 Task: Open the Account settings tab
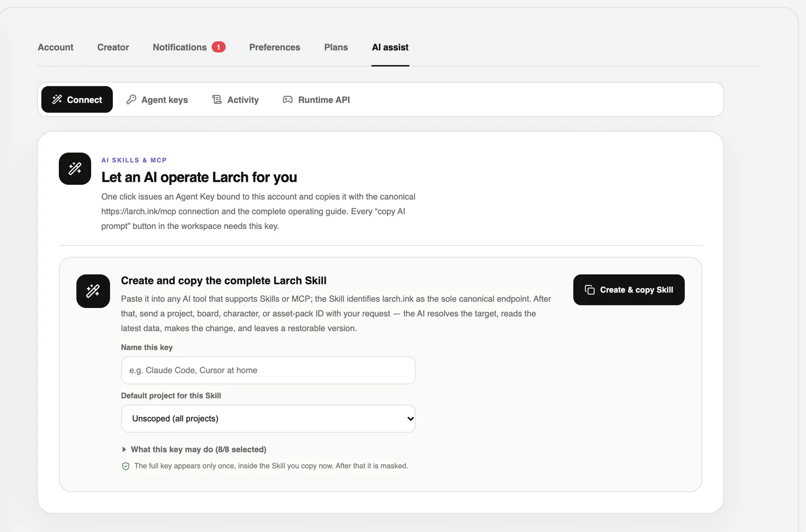click(55, 47)
